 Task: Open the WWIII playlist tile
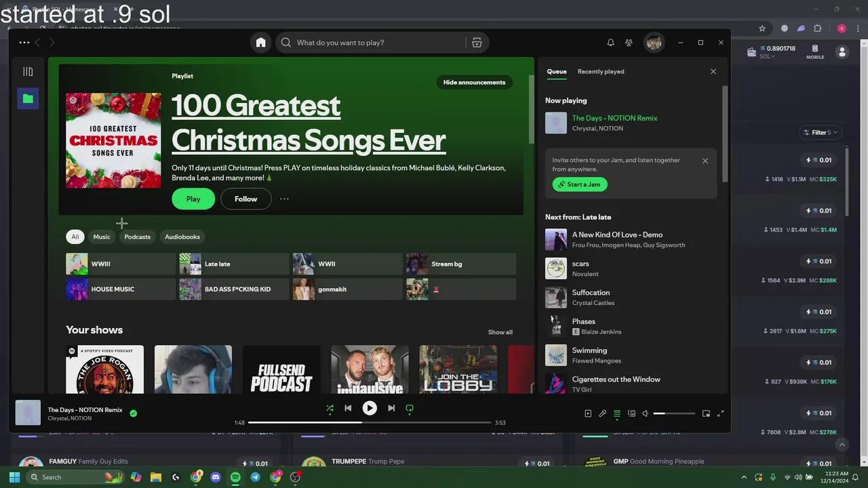(120, 264)
